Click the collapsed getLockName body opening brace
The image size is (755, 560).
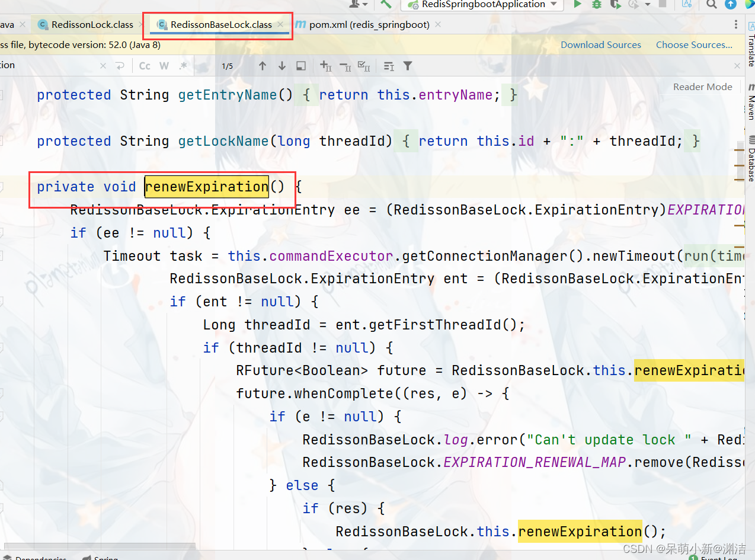tap(407, 141)
